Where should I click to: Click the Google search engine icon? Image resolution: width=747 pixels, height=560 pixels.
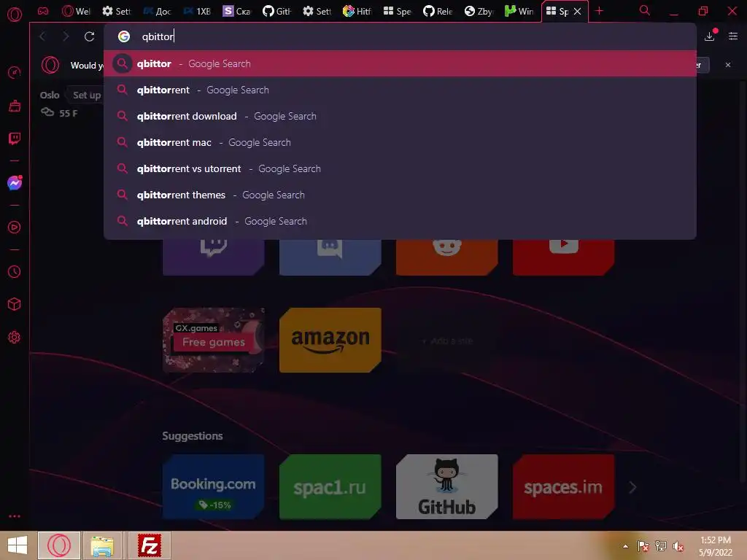(x=124, y=36)
